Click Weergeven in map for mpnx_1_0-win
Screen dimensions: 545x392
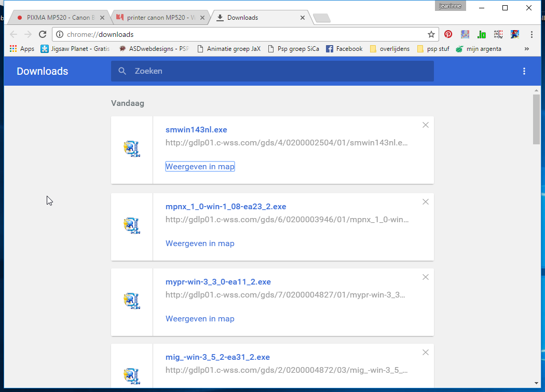coord(200,244)
